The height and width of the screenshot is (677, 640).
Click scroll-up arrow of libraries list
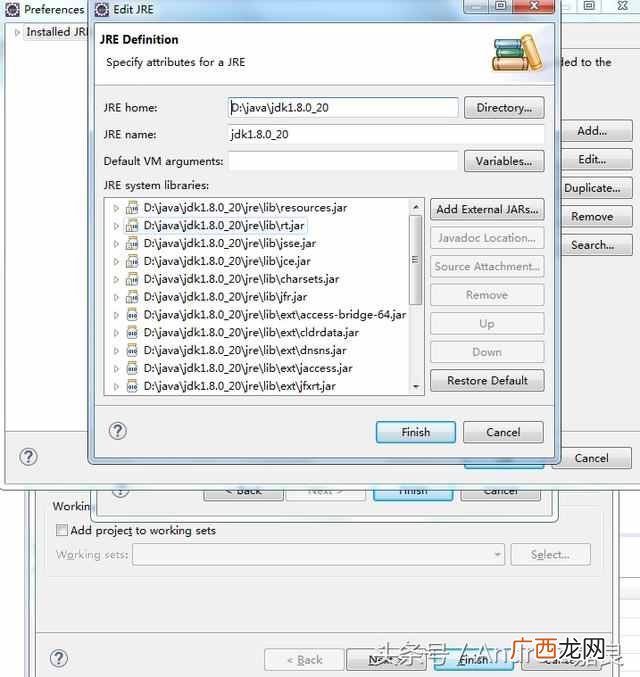(415, 207)
